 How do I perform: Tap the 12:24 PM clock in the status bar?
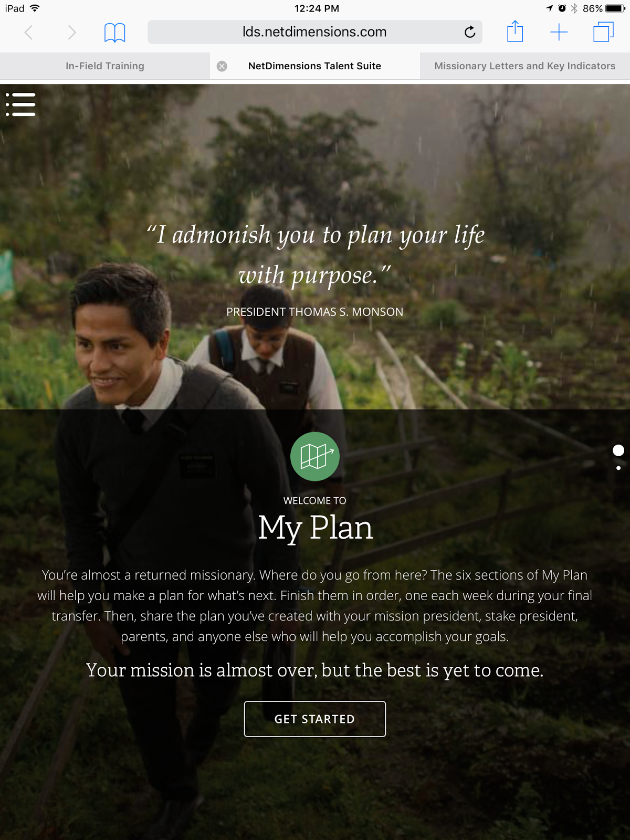click(317, 8)
